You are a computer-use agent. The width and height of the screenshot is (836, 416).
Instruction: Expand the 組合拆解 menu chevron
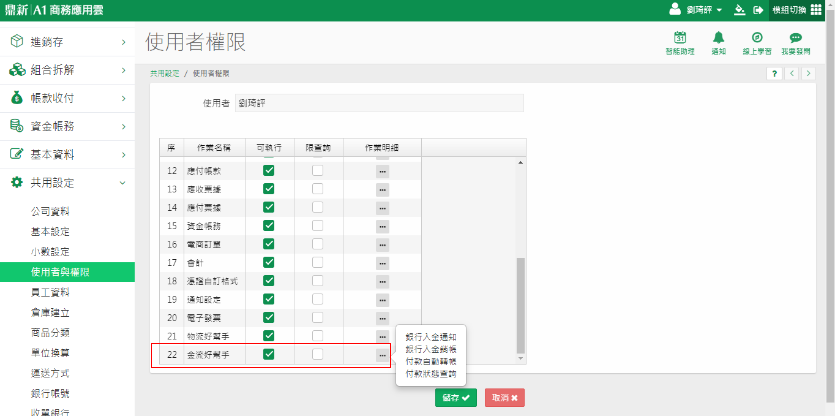[x=123, y=70]
